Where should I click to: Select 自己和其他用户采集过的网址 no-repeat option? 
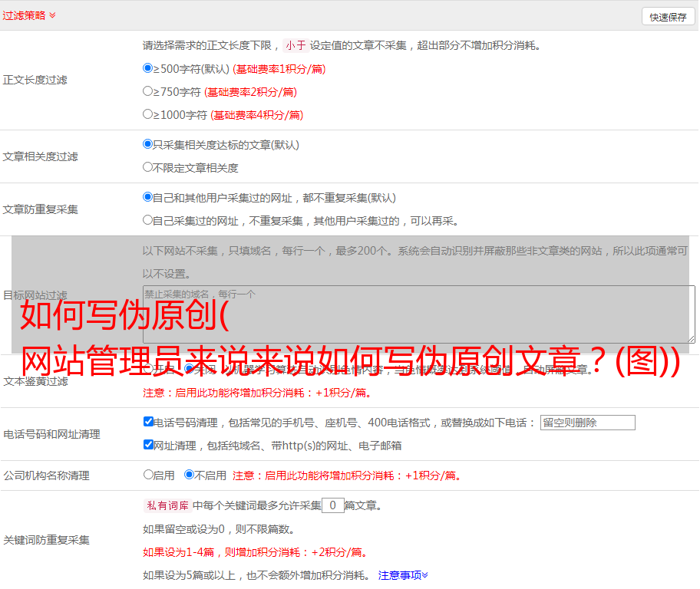coord(148,197)
